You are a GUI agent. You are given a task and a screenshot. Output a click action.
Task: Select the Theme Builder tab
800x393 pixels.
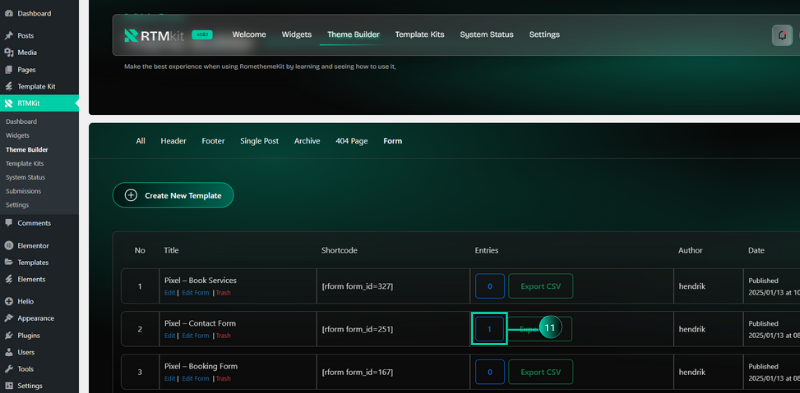click(353, 35)
